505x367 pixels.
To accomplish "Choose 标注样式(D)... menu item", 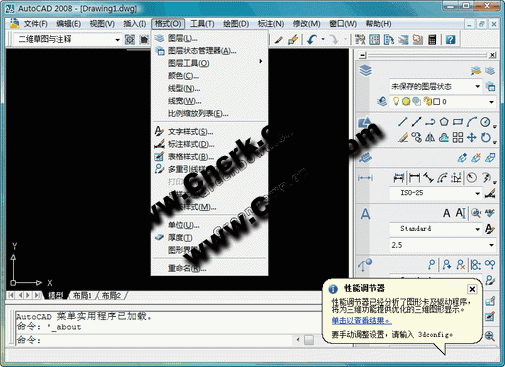I will tap(210, 144).
